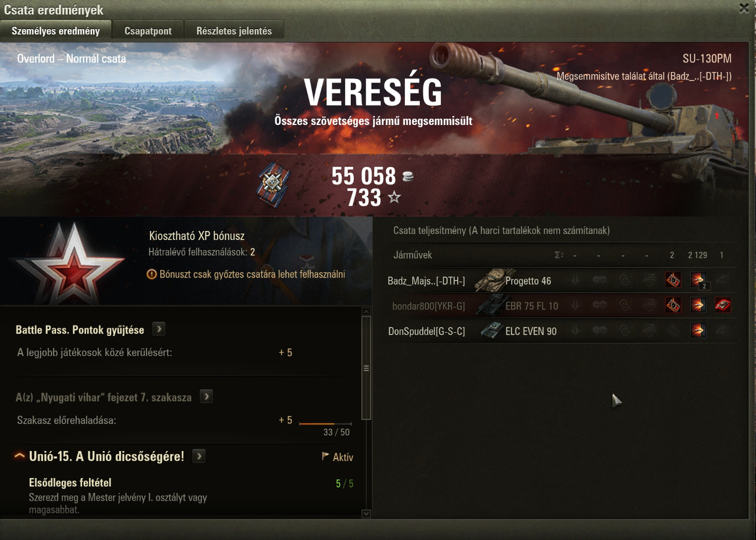Open the Battle Pass points details arrow

click(x=159, y=329)
